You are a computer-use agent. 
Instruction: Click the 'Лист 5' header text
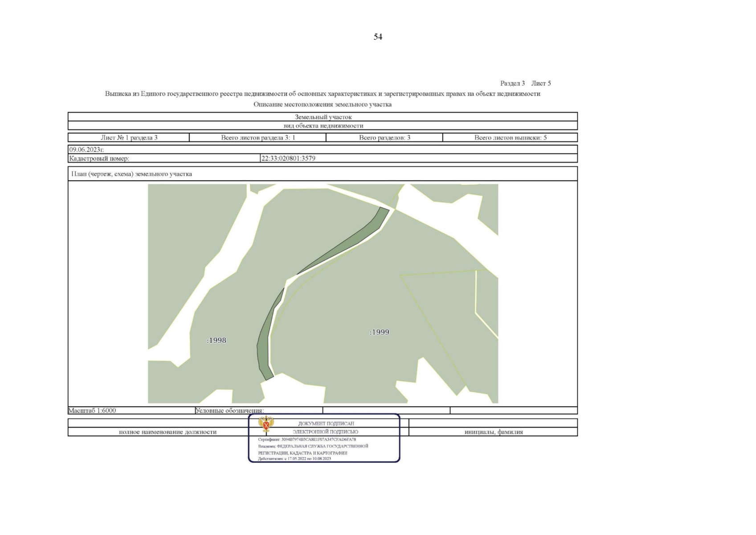click(541, 83)
